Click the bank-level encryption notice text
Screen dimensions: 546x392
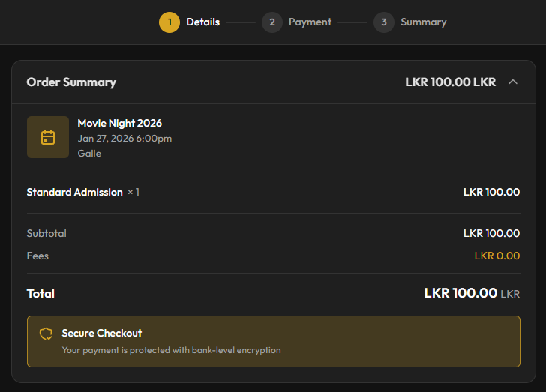tap(171, 350)
